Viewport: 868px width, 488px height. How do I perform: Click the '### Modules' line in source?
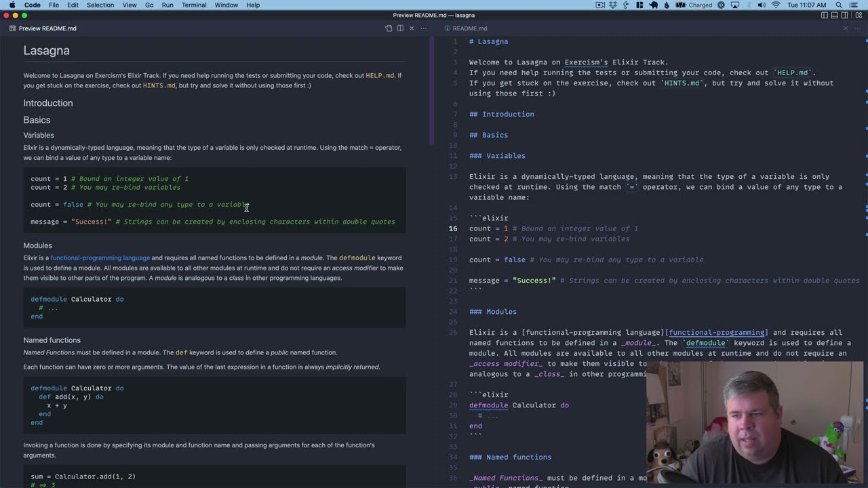point(493,312)
